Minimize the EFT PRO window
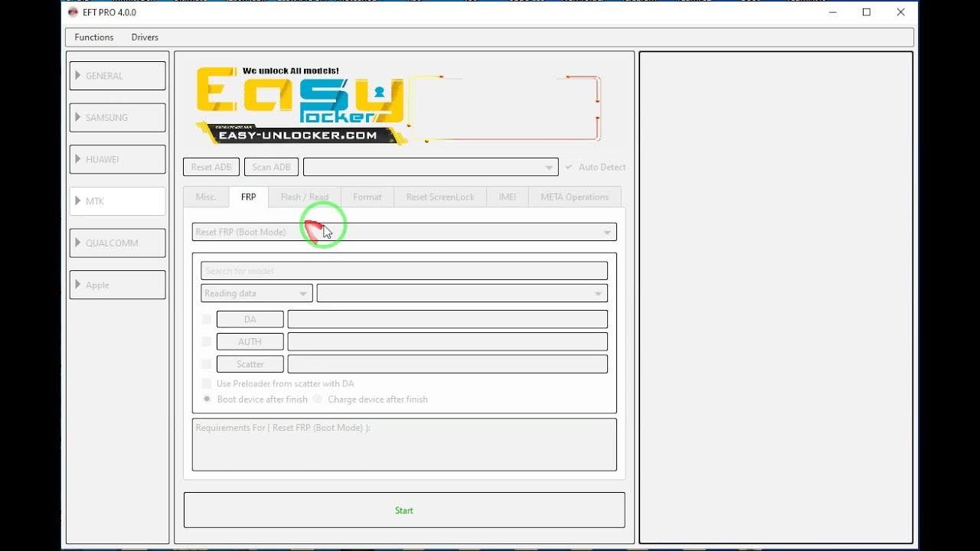The width and height of the screenshot is (980, 551). point(832,12)
